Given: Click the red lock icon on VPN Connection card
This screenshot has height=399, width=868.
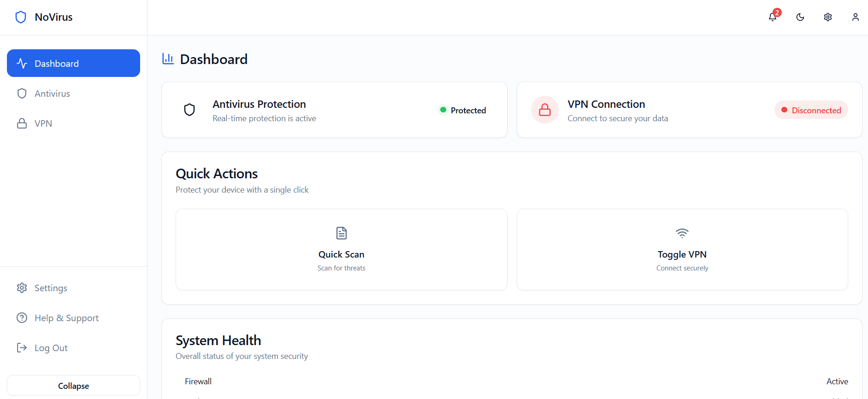Looking at the screenshot, I should click(x=544, y=110).
